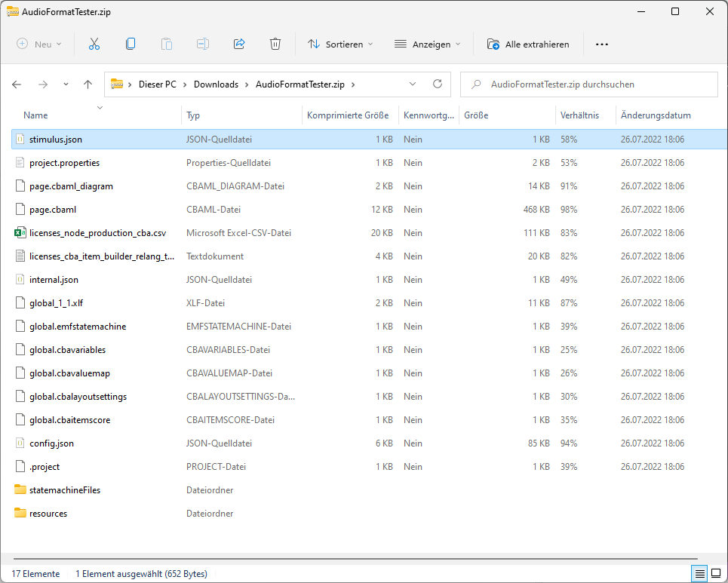Click the horizontal scrollbar at the bottom
The image size is (728, 583).
pos(355,559)
